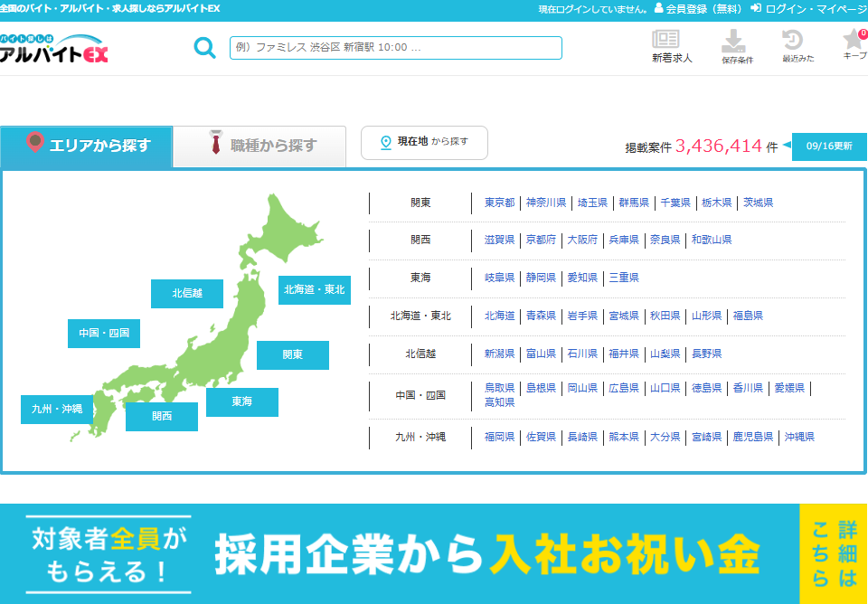Select 九州・沖縄 region on the map
The image size is (868, 604).
tap(57, 410)
